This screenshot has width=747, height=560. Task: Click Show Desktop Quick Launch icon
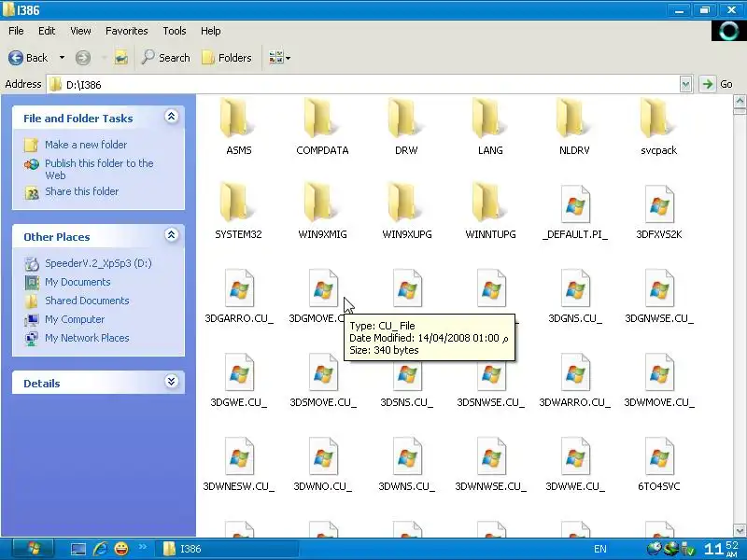click(78, 549)
